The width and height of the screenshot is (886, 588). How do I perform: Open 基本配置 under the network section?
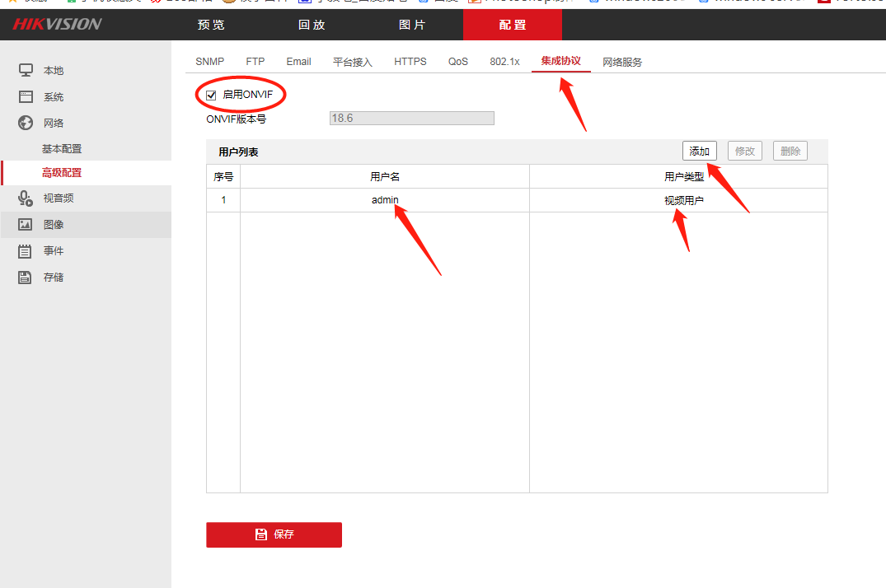(62, 149)
